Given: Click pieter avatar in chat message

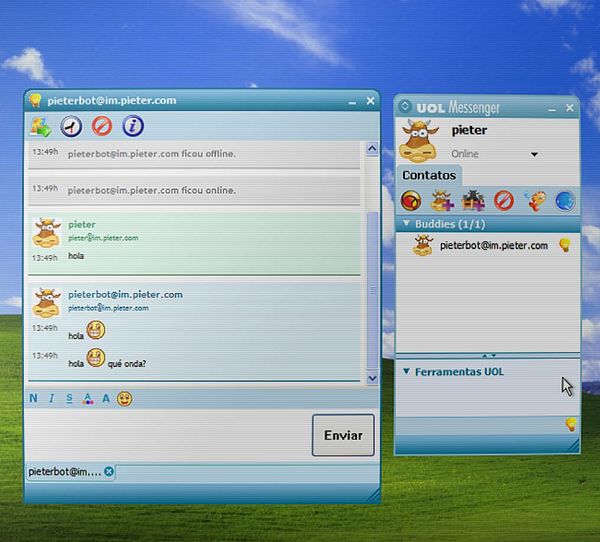Looking at the screenshot, I should pos(47,233).
